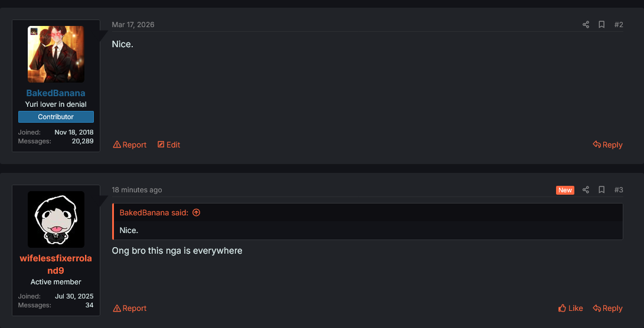
Task: Like wifelessfixerroland9's post
Action: [x=570, y=309]
